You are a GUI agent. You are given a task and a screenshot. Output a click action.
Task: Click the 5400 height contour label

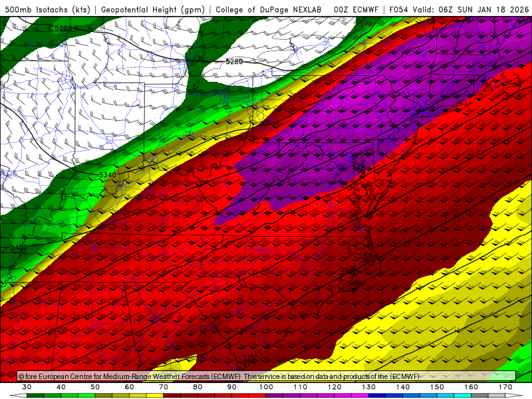coord(19,247)
